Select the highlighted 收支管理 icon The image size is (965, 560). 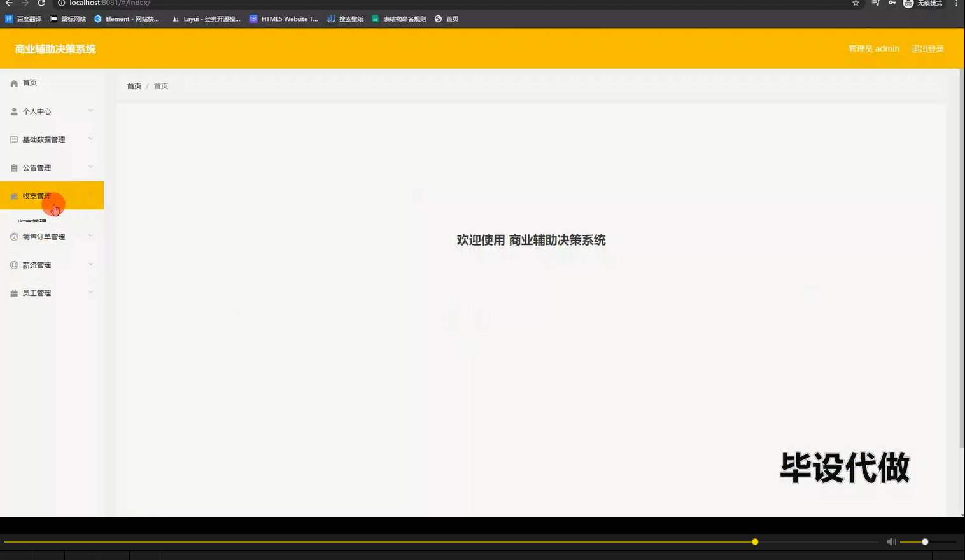[15, 196]
